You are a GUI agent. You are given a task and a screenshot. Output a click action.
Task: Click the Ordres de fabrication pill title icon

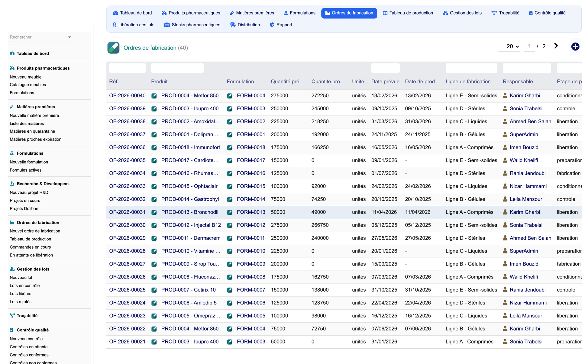[x=113, y=48]
